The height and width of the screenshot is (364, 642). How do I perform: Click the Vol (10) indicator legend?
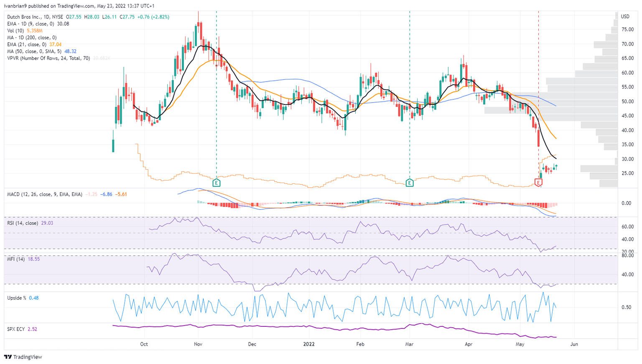point(15,31)
